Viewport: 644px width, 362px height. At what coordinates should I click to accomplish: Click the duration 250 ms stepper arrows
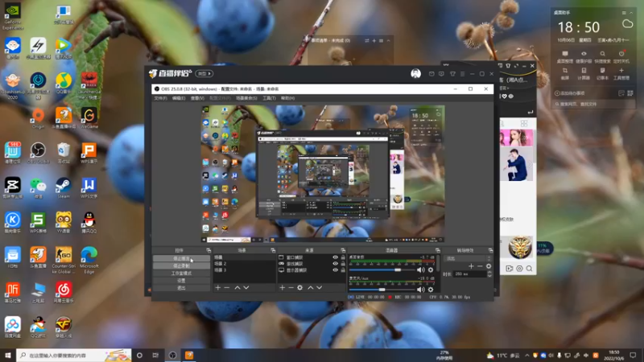tap(489, 274)
